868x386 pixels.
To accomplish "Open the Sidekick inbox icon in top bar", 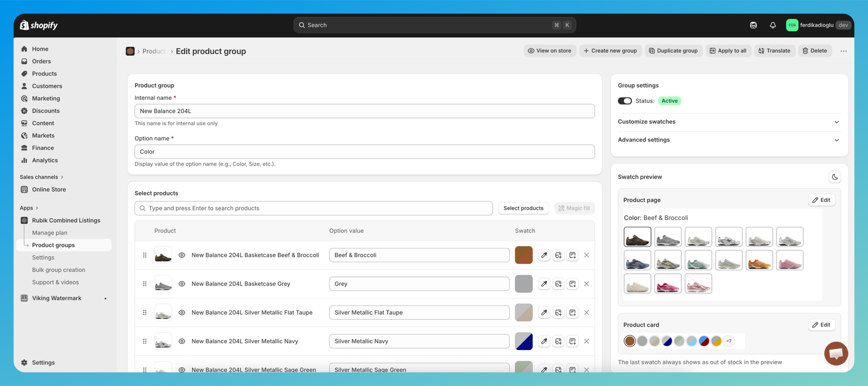I will pos(754,25).
